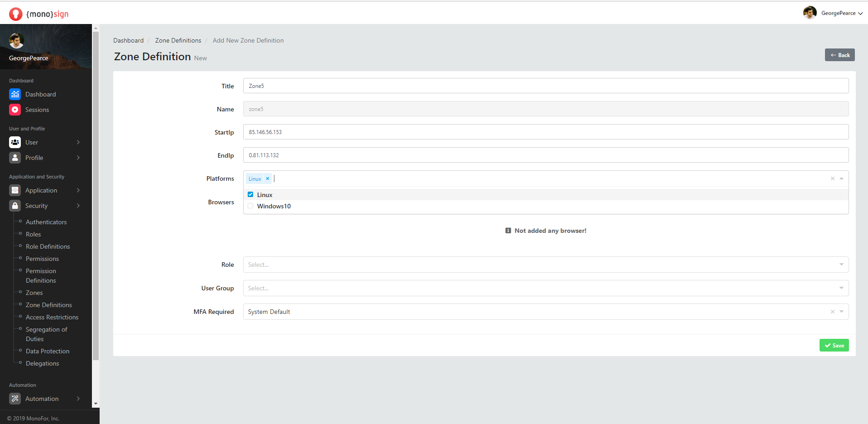Remove the Linux tag from Platforms
This screenshot has height=424, width=868.
coord(268,178)
